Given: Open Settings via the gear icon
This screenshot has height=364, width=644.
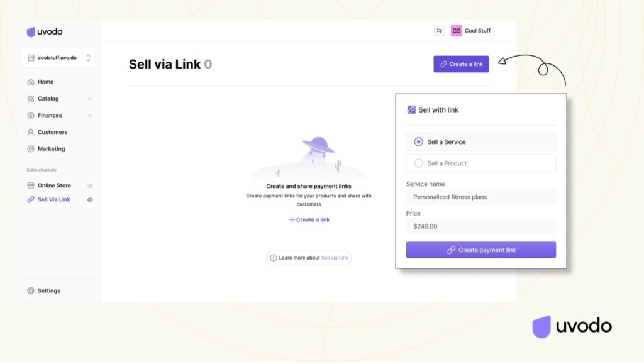Looking at the screenshot, I should (31, 291).
